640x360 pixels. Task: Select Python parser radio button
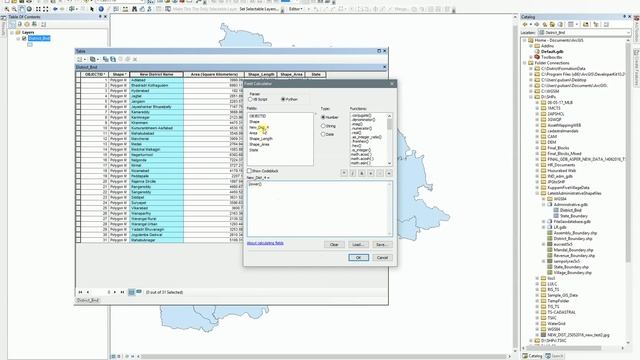[283, 99]
